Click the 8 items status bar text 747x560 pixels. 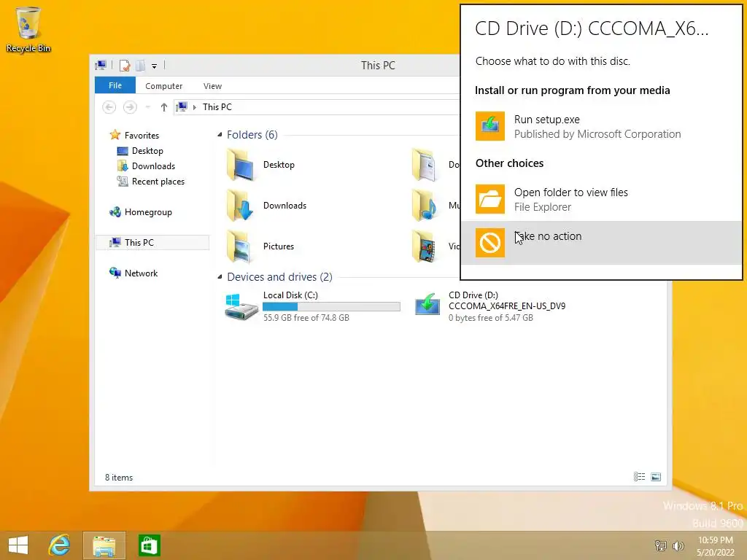tap(119, 477)
